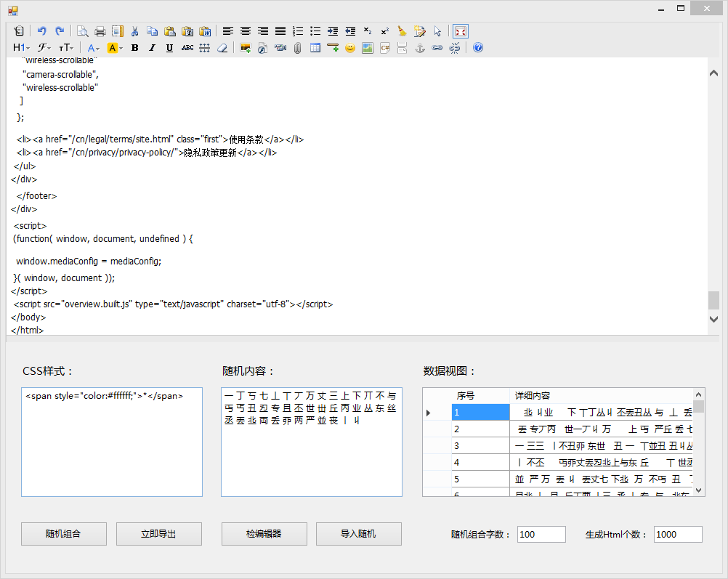728x579 pixels.
Task: Paste content from Word
Action: (x=205, y=31)
